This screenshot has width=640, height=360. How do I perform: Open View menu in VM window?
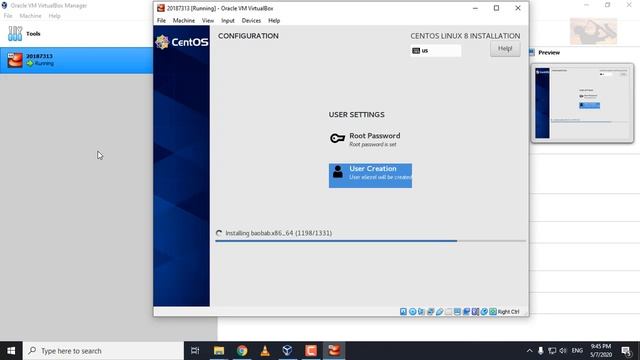(x=208, y=20)
